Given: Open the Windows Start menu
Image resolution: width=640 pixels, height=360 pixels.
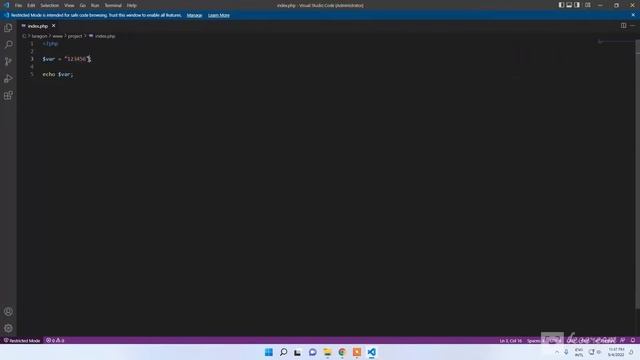Looking at the screenshot, I should click(269, 352).
